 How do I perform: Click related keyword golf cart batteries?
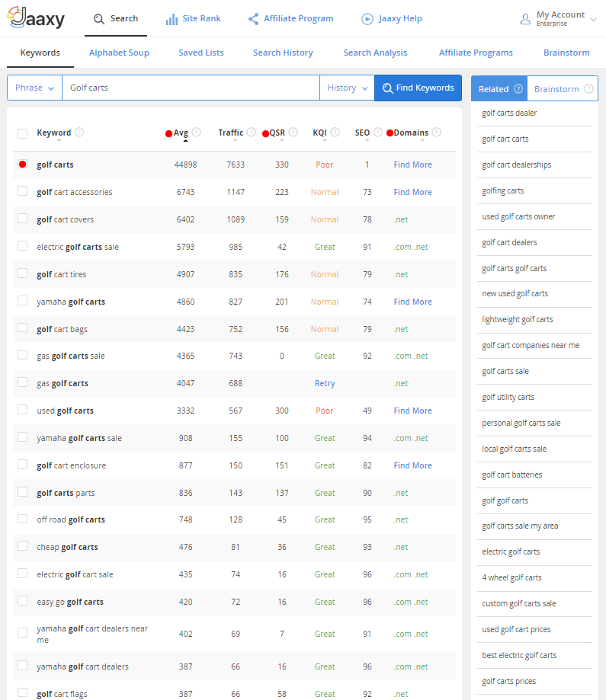pyautogui.click(x=512, y=475)
